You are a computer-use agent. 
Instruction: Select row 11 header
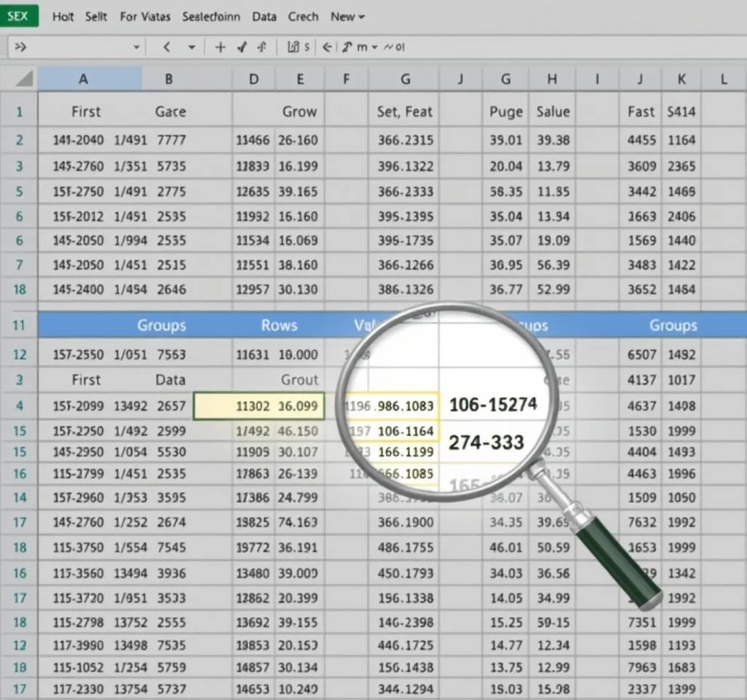coord(20,325)
